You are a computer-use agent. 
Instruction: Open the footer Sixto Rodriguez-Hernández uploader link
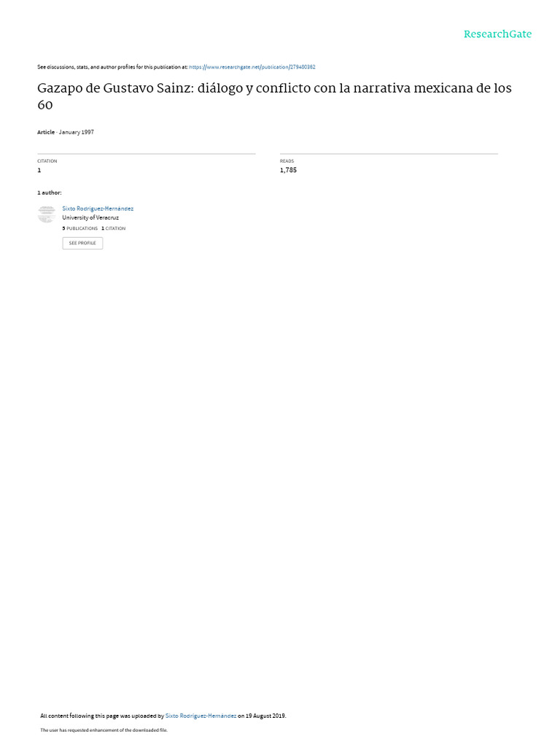click(201, 716)
